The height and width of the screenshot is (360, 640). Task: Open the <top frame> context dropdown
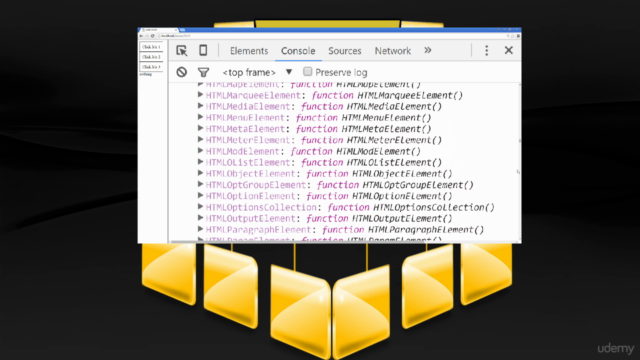pos(257,72)
